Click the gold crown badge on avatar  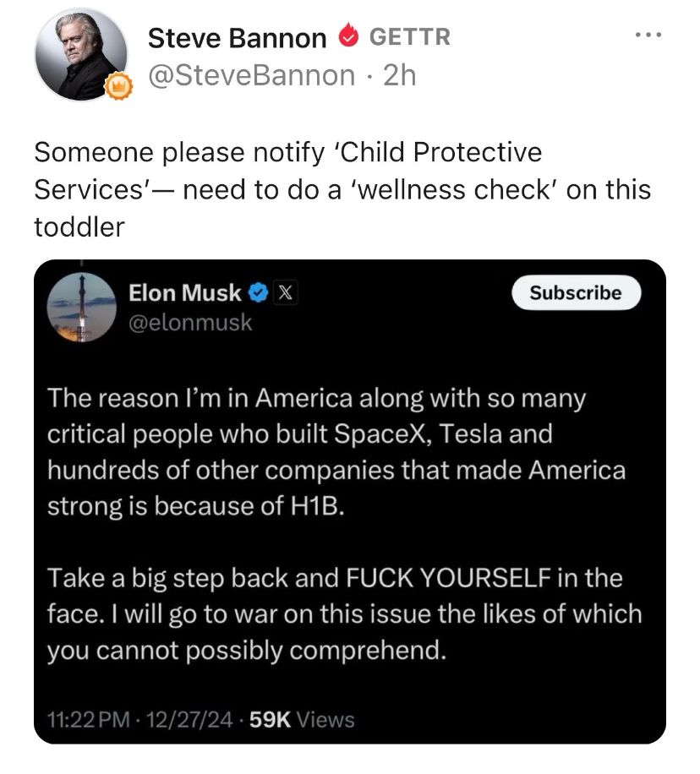(118, 86)
